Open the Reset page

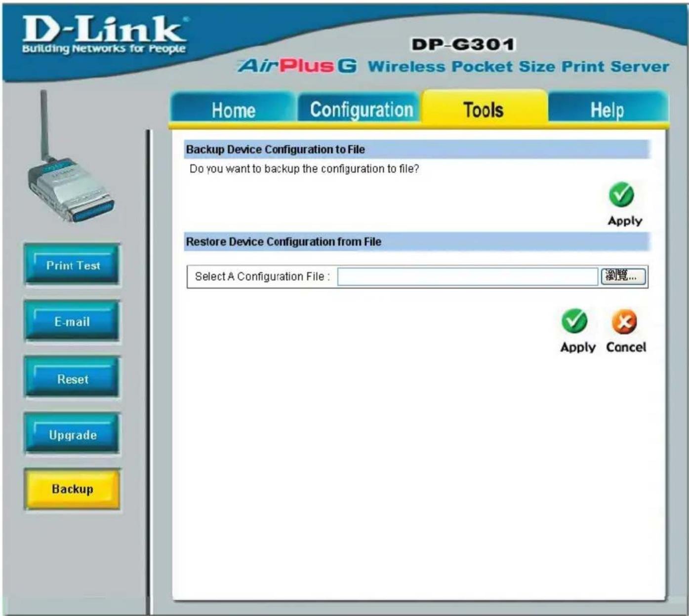coord(73,379)
